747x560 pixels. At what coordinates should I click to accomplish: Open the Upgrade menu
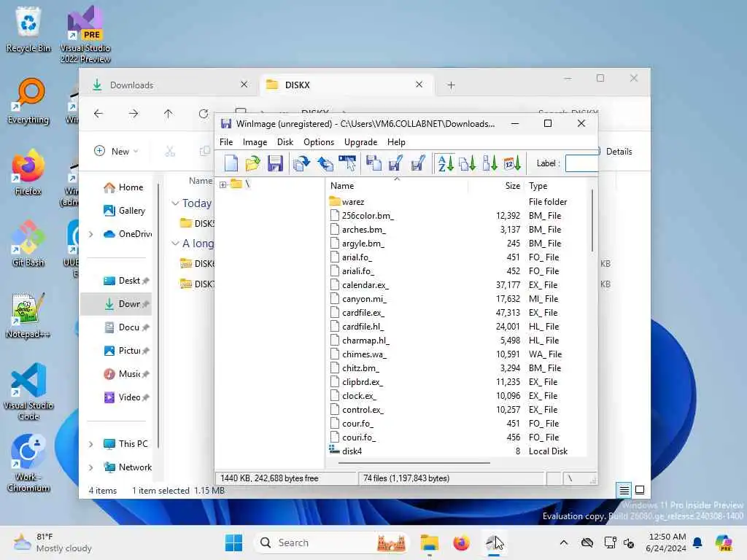pyautogui.click(x=360, y=142)
